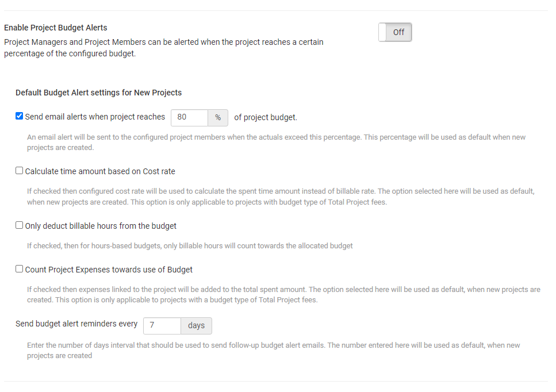The image size is (556, 392).
Task: Click the hours-based budgets help text
Action: [190, 246]
